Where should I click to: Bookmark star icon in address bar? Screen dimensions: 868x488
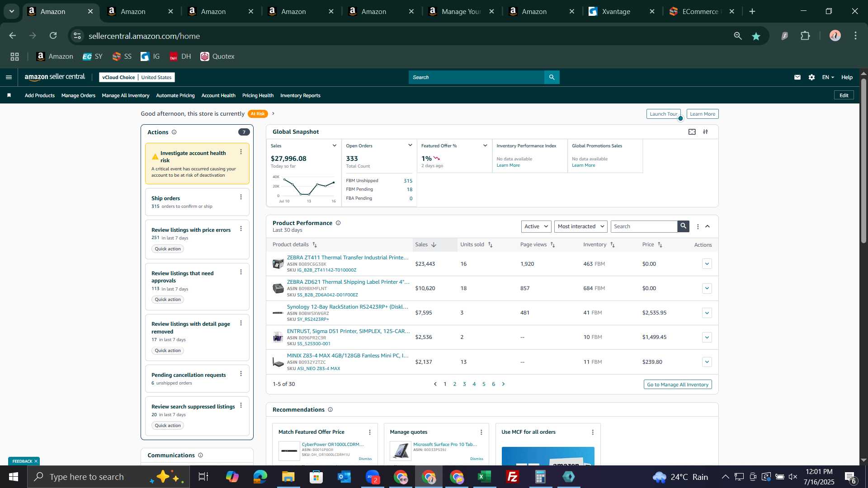(756, 36)
